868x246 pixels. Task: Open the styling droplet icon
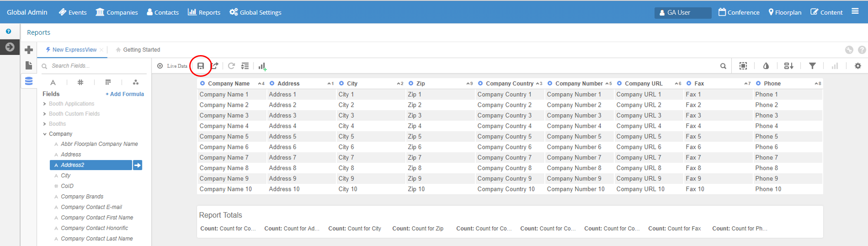click(766, 66)
